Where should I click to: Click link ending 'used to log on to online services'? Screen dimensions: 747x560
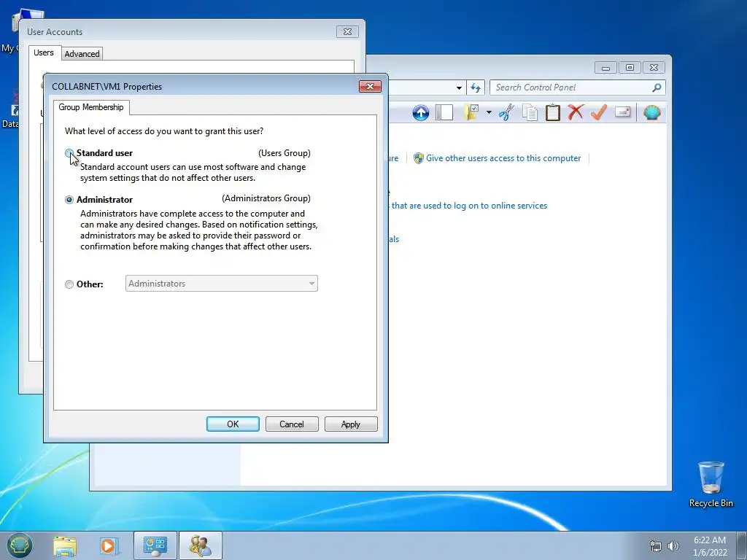[469, 206]
